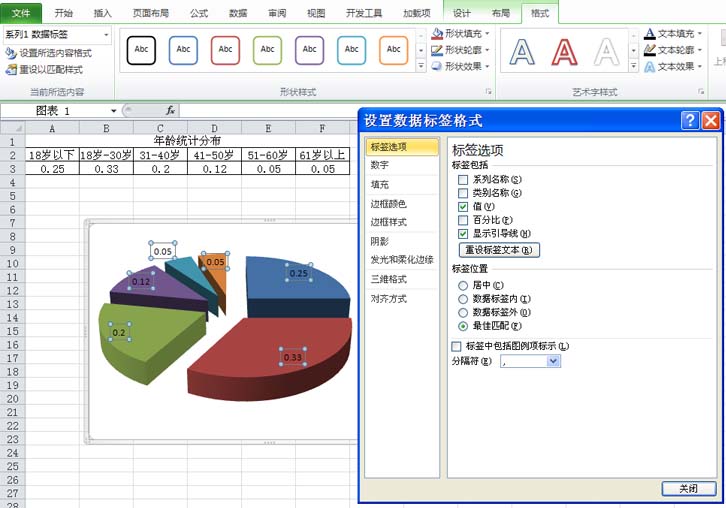Image resolution: width=726 pixels, height=508 pixels.
Task: Enable the 类别名称 checkbox
Action: 463,193
